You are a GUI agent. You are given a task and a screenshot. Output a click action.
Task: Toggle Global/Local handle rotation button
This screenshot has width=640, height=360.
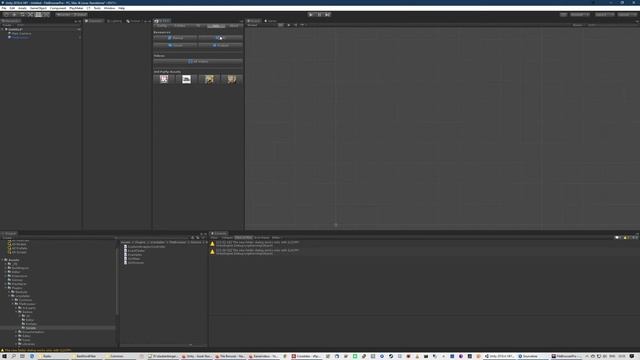tap(80, 15)
